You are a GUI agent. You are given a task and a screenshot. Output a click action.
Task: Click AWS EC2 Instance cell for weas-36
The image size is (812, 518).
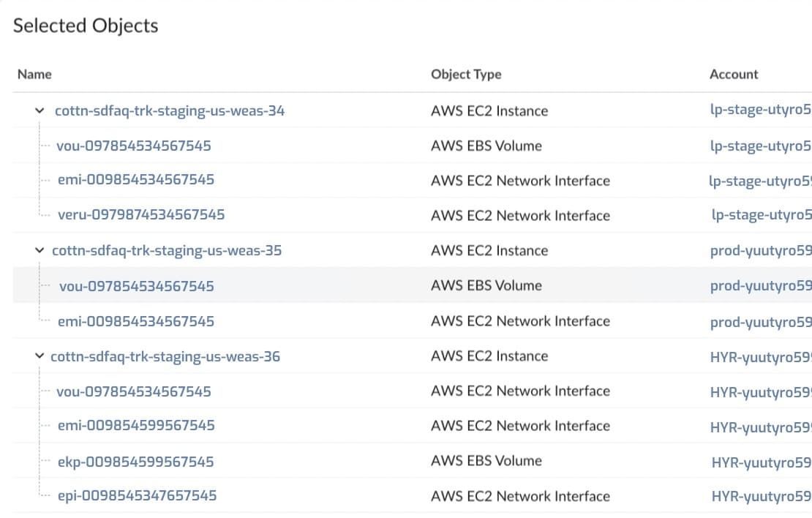coord(489,356)
